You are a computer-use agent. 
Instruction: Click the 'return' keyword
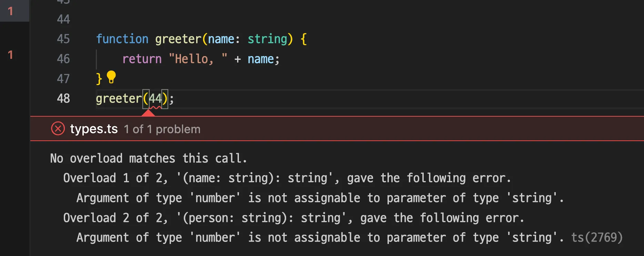point(142,59)
